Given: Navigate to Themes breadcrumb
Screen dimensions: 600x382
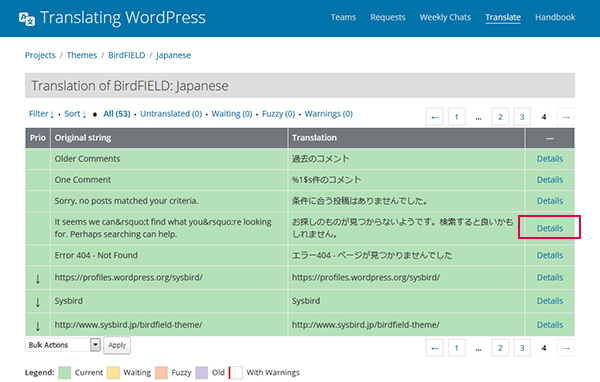Looking at the screenshot, I should 82,55.
